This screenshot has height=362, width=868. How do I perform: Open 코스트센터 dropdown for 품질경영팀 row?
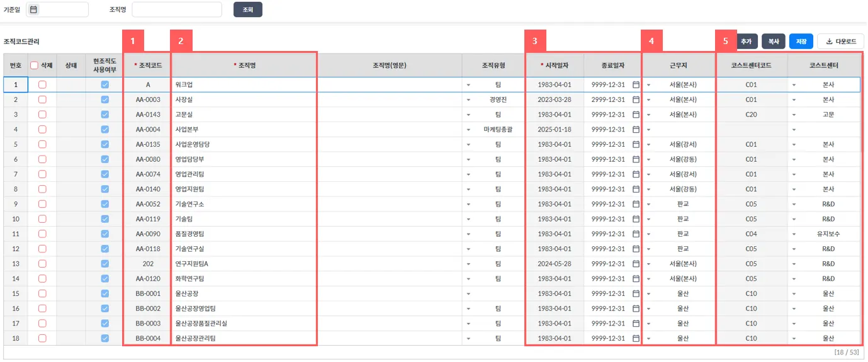(x=794, y=234)
